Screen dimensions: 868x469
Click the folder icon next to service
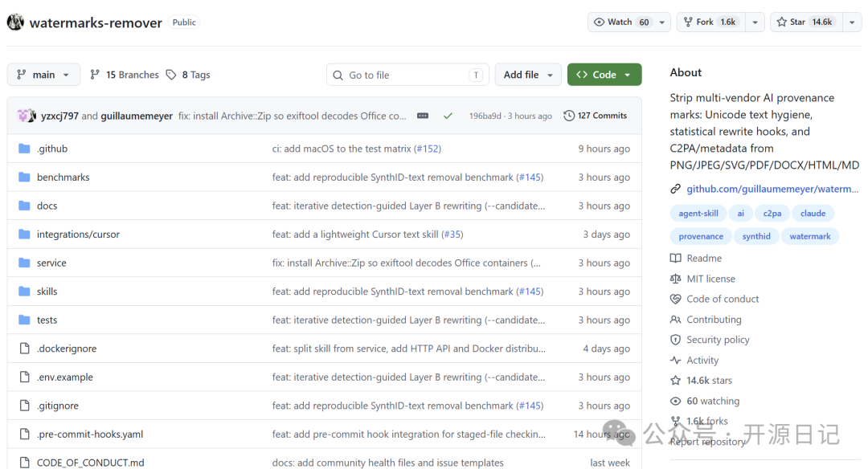tap(24, 263)
